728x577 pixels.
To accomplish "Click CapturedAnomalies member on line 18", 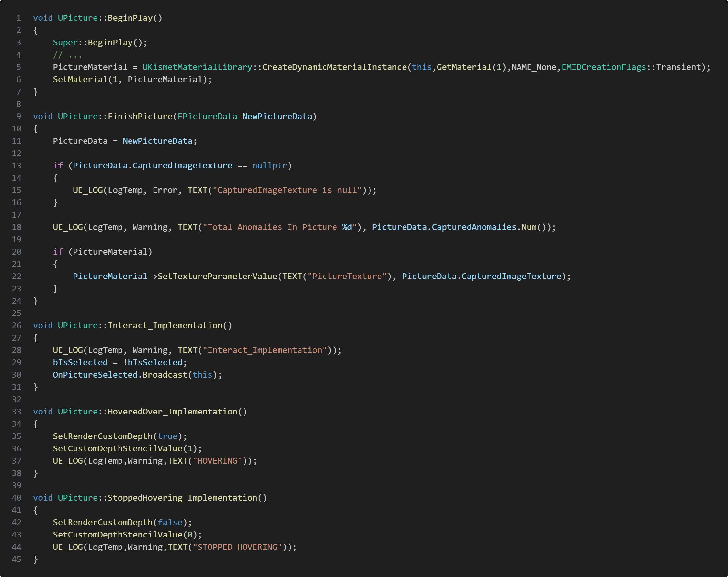I will pos(474,227).
